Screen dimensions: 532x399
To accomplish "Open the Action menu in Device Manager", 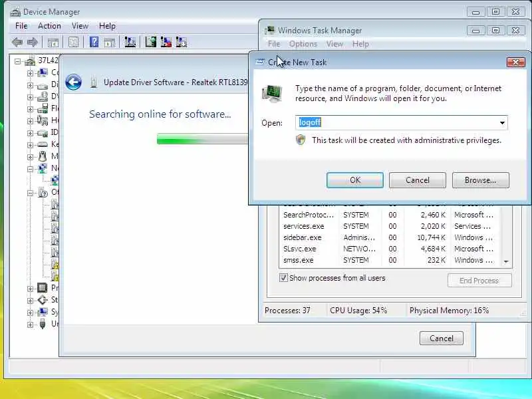I will point(49,26).
